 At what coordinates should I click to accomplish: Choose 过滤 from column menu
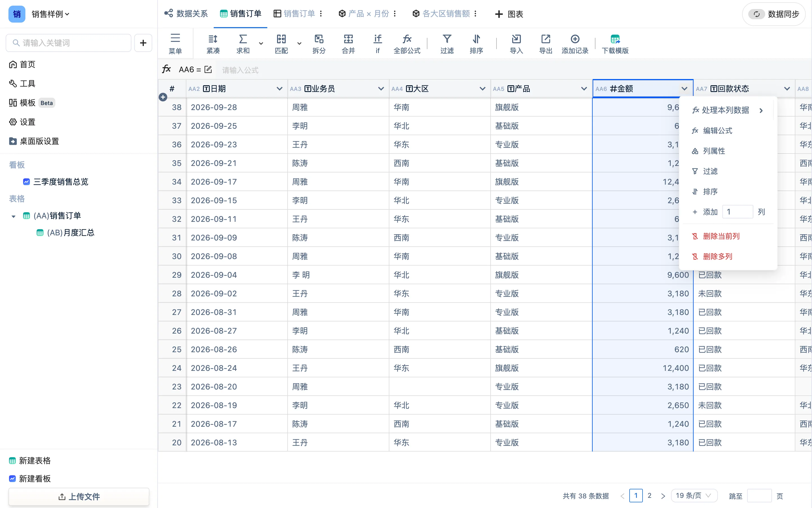[x=728, y=171]
